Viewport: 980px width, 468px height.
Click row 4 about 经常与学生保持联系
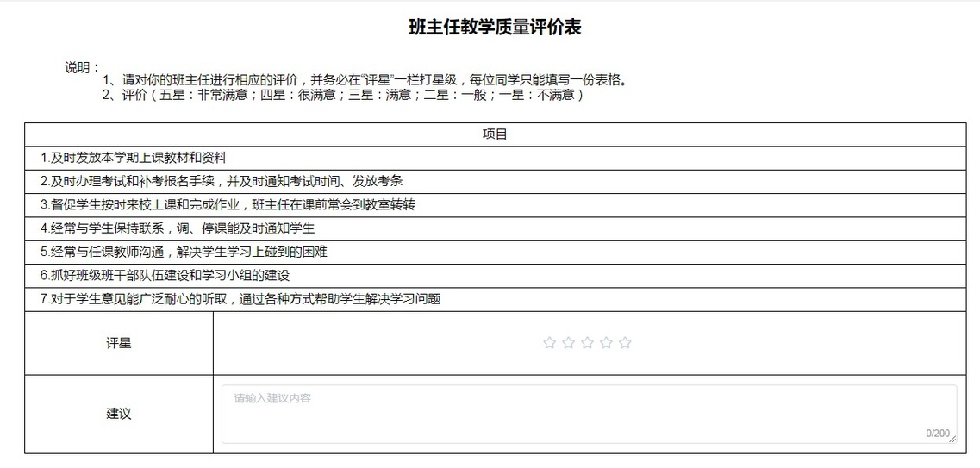point(178,228)
